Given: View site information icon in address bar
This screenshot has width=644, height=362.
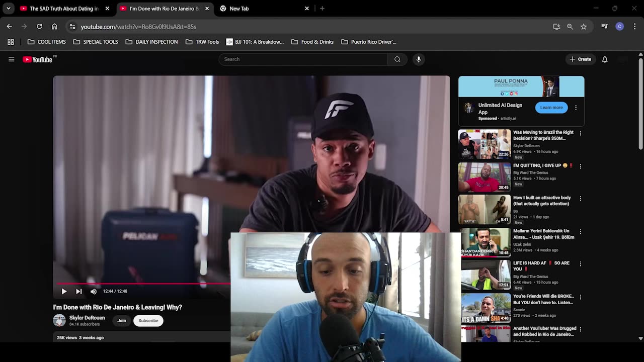Looking at the screenshot, I should click(x=72, y=27).
